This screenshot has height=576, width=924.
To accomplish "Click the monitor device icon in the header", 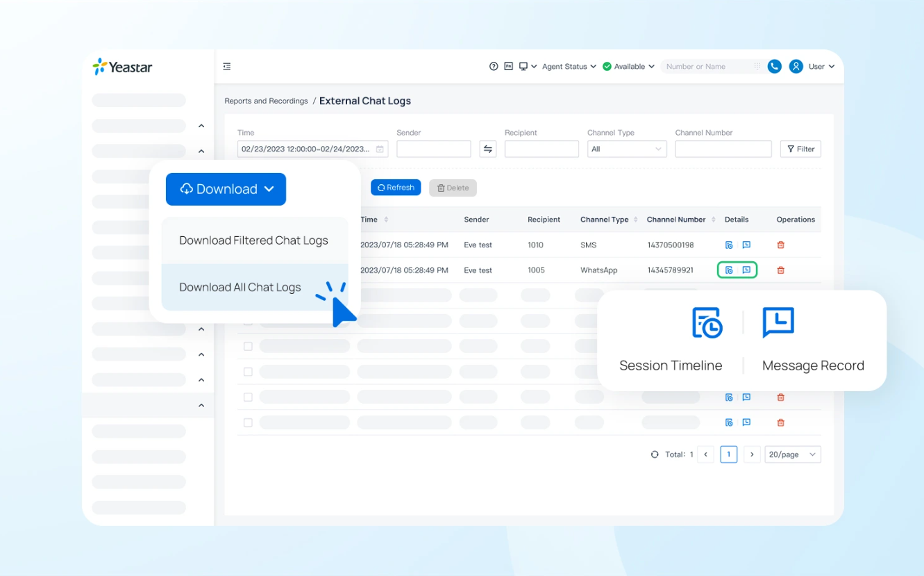I will tap(523, 67).
